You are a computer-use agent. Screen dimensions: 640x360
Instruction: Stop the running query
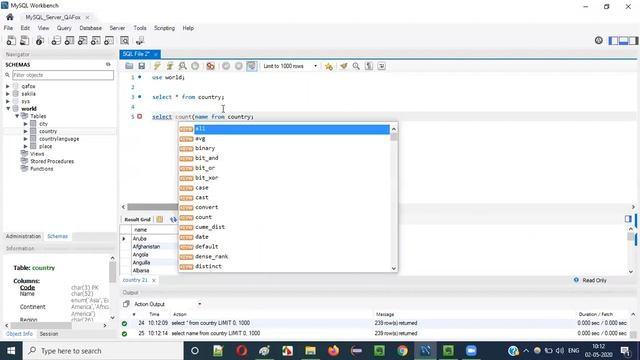pos(195,66)
